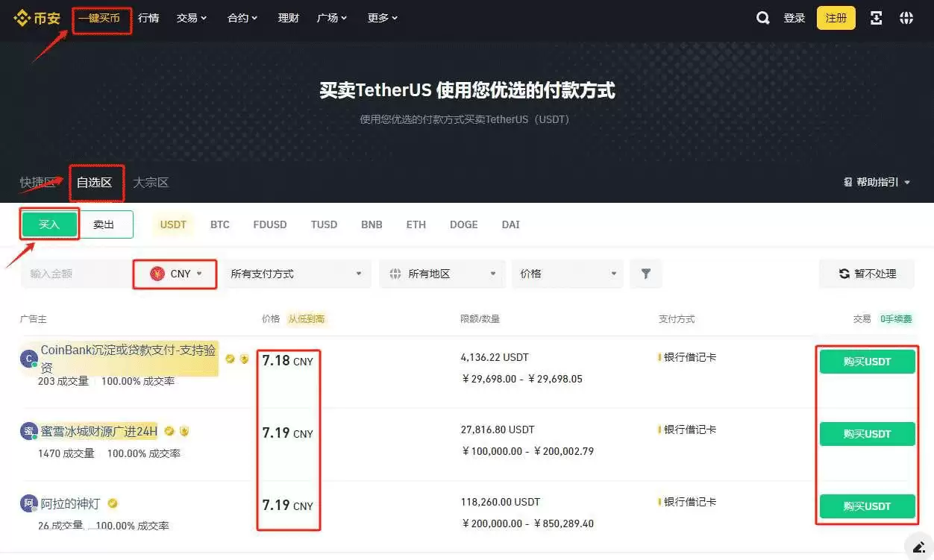
Task: Expand the 所有地区 region dropdown
Action: click(x=441, y=274)
